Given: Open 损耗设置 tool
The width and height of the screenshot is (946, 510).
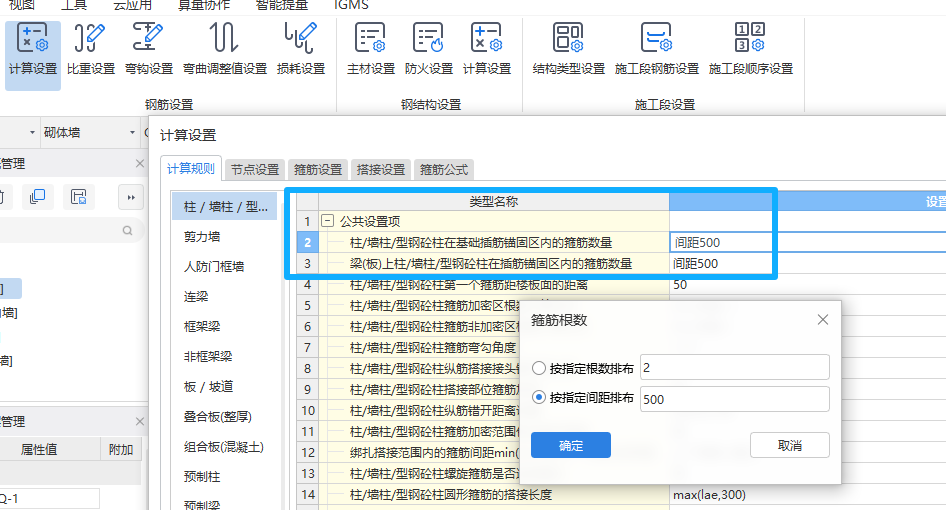Looking at the screenshot, I should point(300,51).
